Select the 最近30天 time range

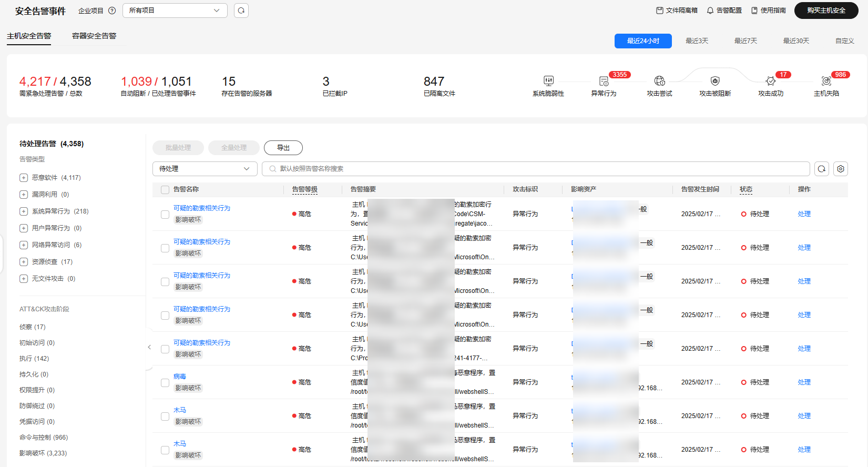[796, 41]
